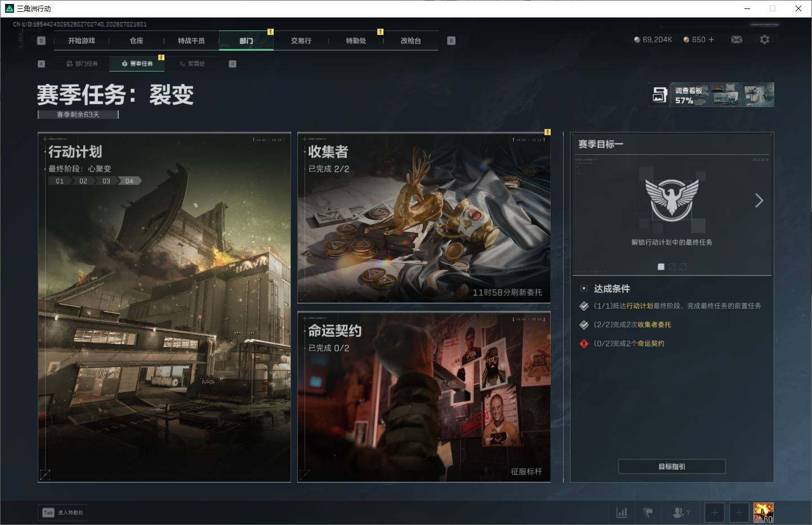Select the third page indicator dot
Screen dimensions: 812x525
[683, 267]
